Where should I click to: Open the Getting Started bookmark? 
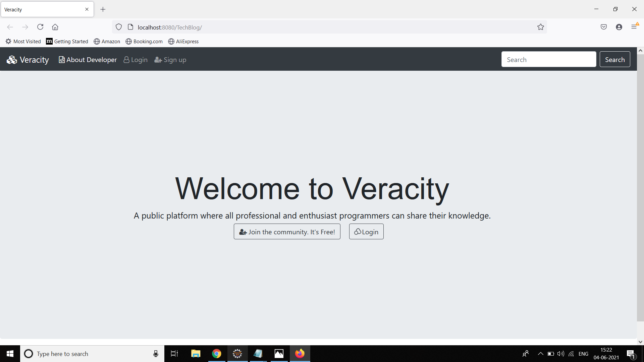(x=67, y=42)
